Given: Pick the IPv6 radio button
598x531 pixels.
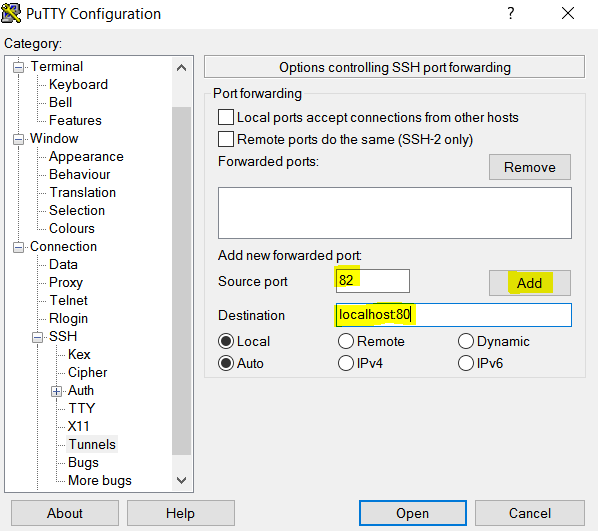Looking at the screenshot, I should point(466,363).
